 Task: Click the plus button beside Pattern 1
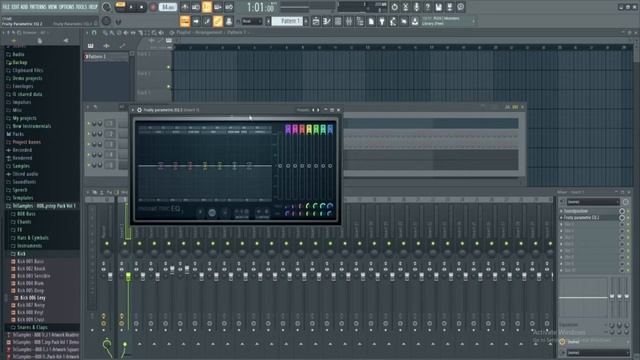[306, 21]
